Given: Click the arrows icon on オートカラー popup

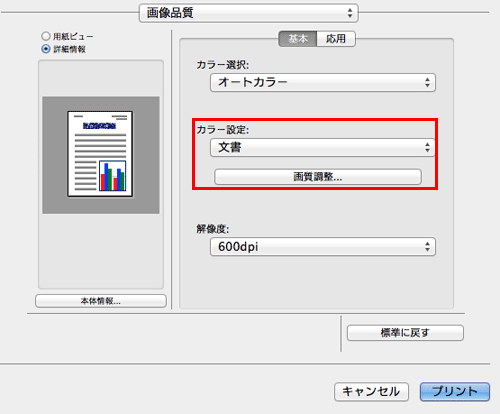Looking at the screenshot, I should click(x=427, y=82).
